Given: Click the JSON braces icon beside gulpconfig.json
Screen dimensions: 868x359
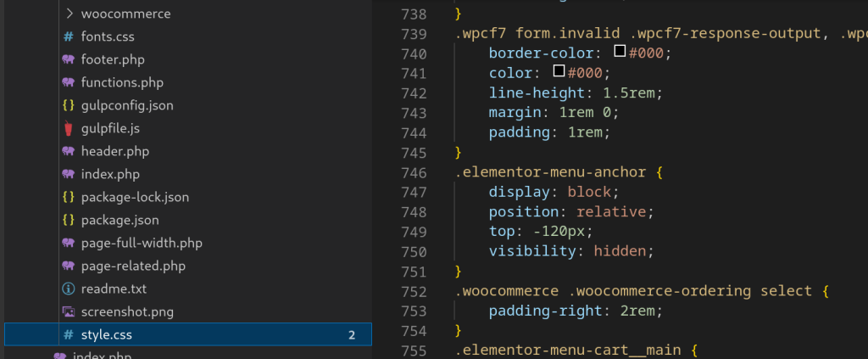Looking at the screenshot, I should tap(68, 106).
